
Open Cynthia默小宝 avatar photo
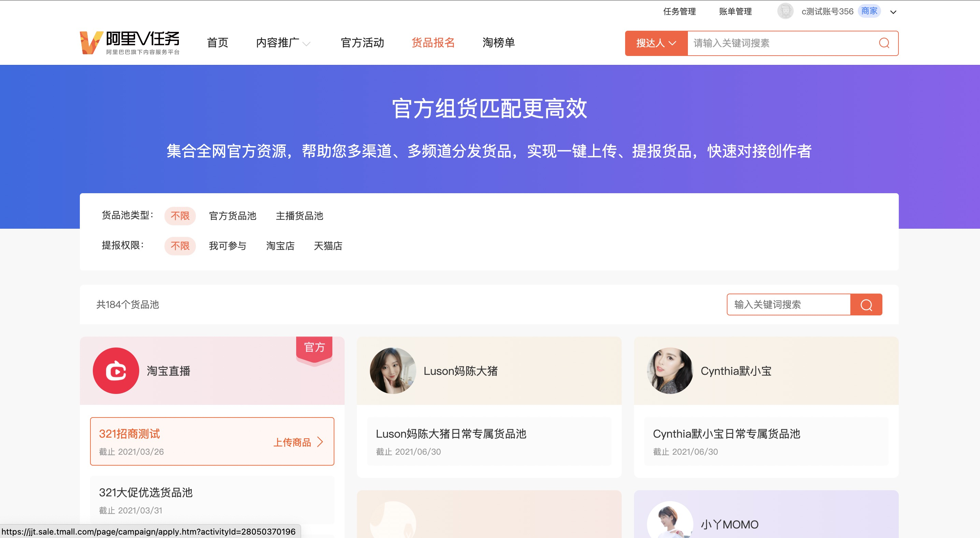(x=670, y=371)
